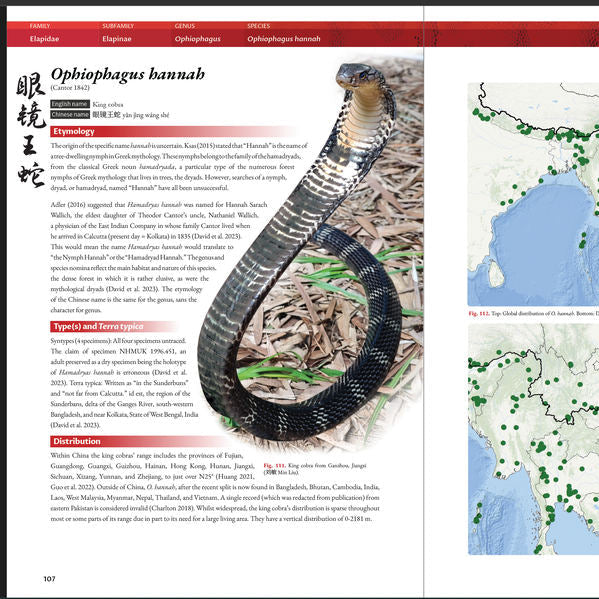Click the 'Elapidae' family name in header
Viewport: 599px width, 599px height.
pyautogui.click(x=44, y=39)
